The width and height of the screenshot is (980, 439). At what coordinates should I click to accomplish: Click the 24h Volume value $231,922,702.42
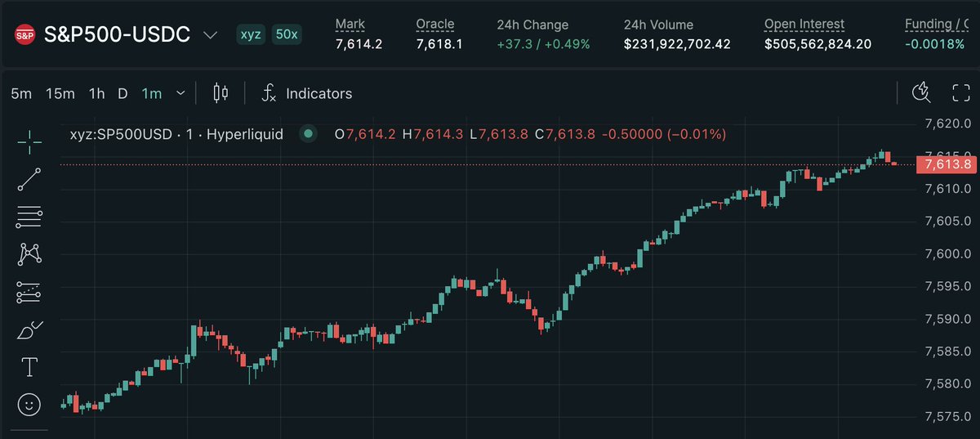[677, 44]
